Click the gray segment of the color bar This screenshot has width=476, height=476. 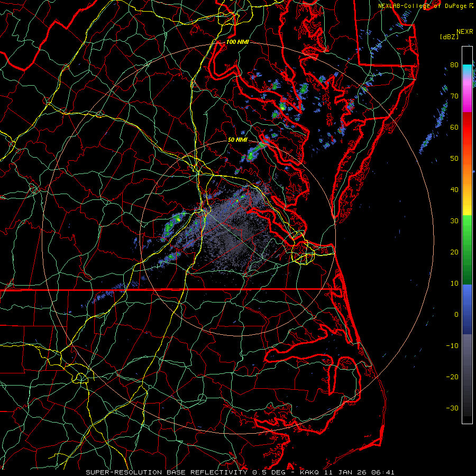point(467,375)
